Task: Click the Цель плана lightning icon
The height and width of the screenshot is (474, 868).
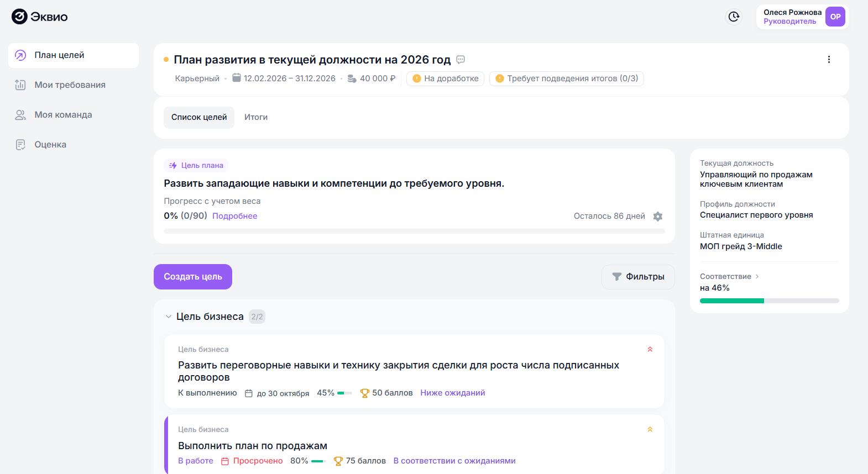Action: (x=173, y=165)
